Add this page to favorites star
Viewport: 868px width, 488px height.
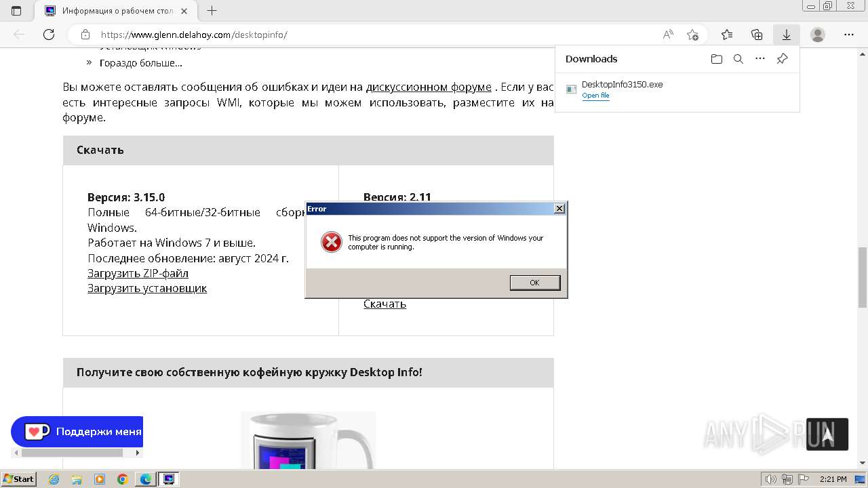692,35
